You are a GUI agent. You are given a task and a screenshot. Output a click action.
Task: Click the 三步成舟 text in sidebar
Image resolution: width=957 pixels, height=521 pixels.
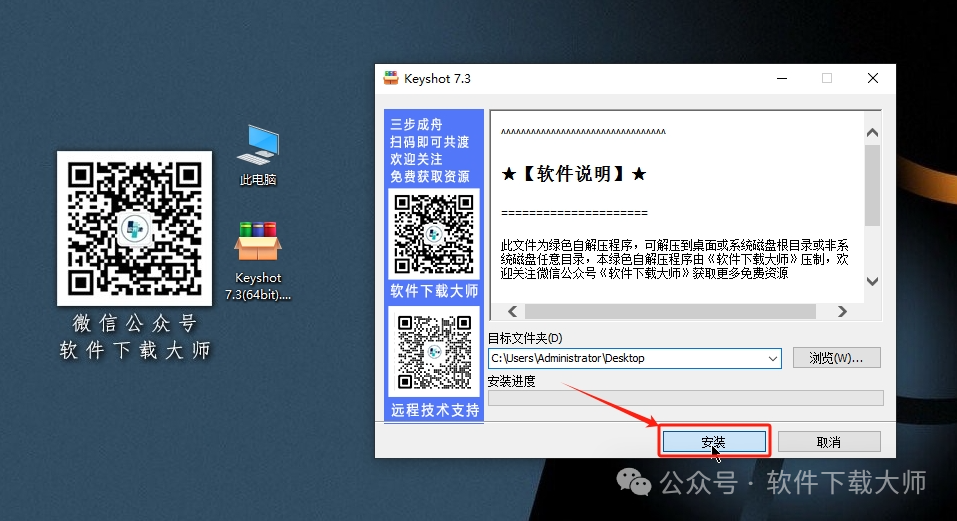tap(416, 124)
